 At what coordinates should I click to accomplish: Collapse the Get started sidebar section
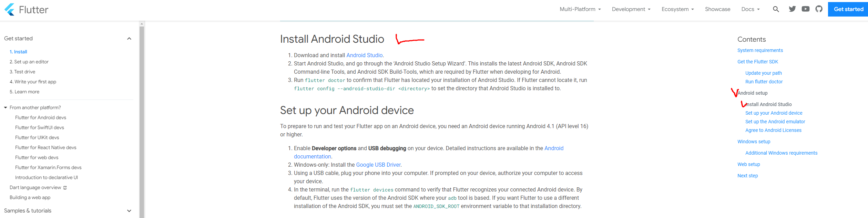(129, 39)
